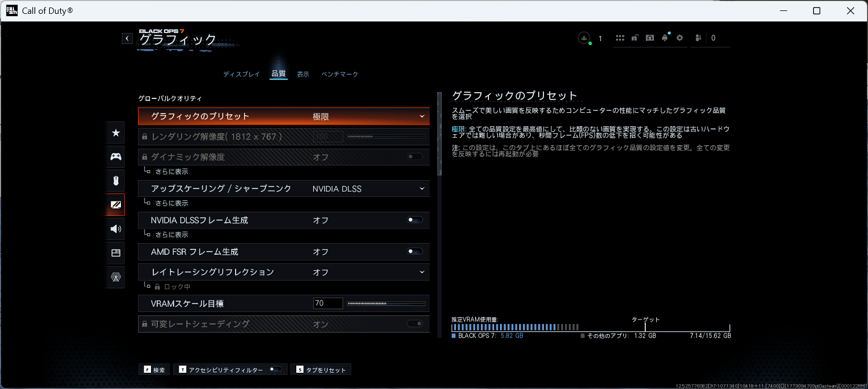Go back using the back arrow

click(127, 38)
